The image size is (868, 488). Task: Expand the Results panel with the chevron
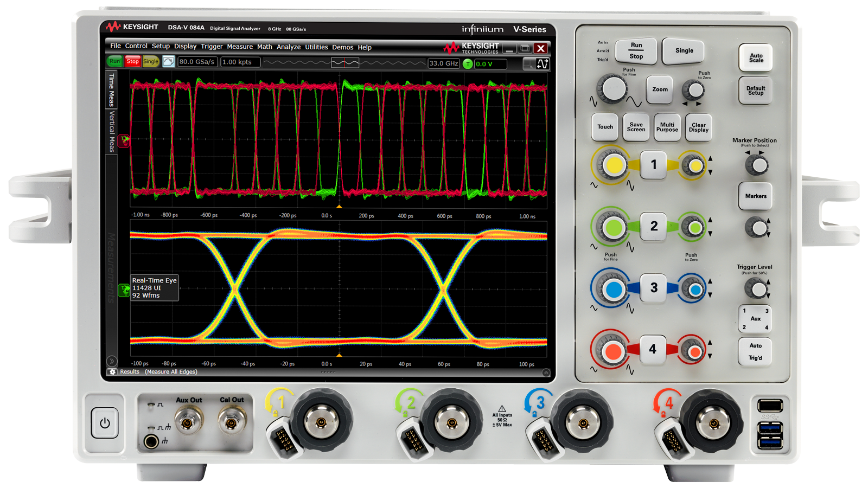coord(546,373)
